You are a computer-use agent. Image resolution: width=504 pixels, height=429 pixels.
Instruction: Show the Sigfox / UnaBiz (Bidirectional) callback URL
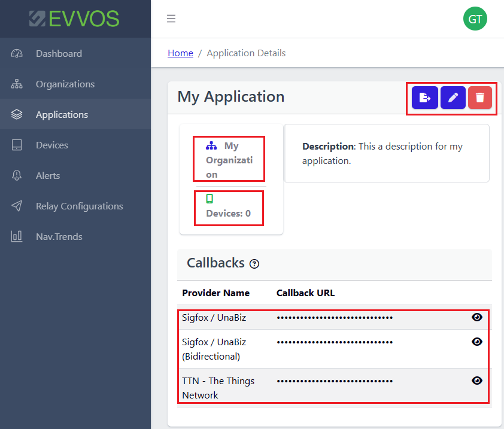click(476, 342)
